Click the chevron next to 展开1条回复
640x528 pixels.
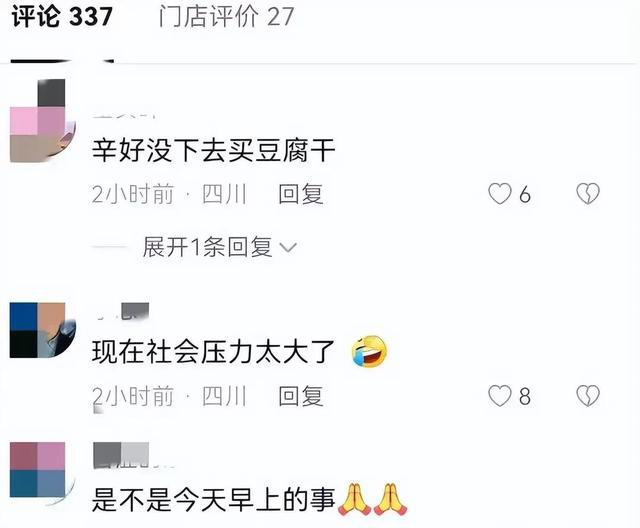coord(288,247)
